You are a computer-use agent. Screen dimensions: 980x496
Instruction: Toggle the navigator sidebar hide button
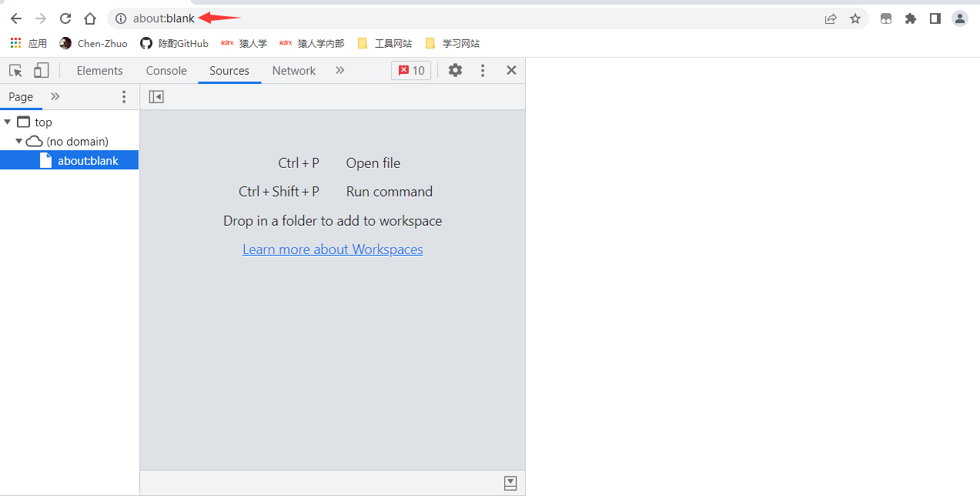point(156,97)
